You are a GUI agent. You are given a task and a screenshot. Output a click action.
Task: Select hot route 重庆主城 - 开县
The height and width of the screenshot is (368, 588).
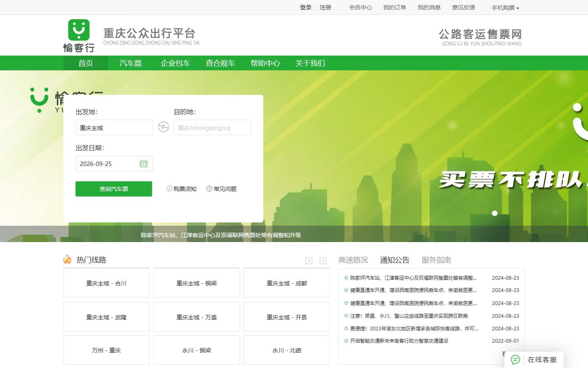287,317
